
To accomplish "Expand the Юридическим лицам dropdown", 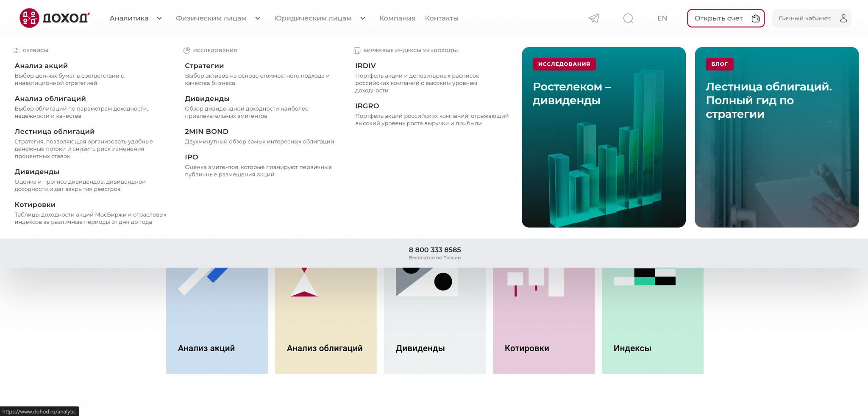I will [362, 18].
